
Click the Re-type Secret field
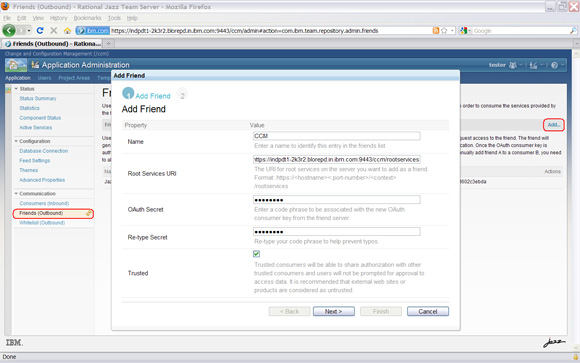click(337, 232)
